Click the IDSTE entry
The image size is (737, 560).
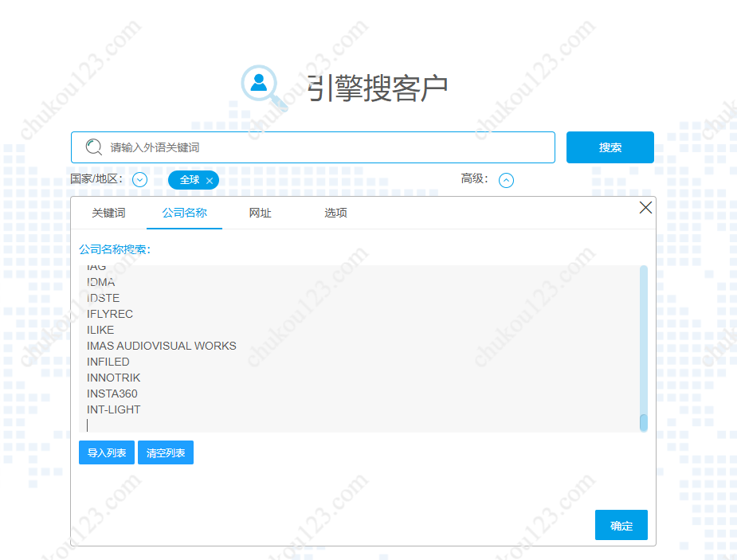pyautogui.click(x=103, y=298)
